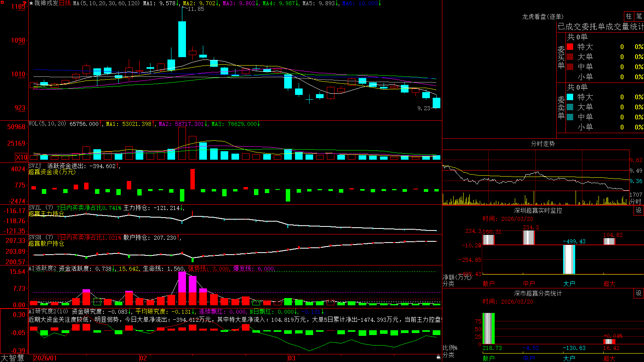
Task: Click the 分时走势 panel title
Action: pyautogui.click(x=543, y=144)
